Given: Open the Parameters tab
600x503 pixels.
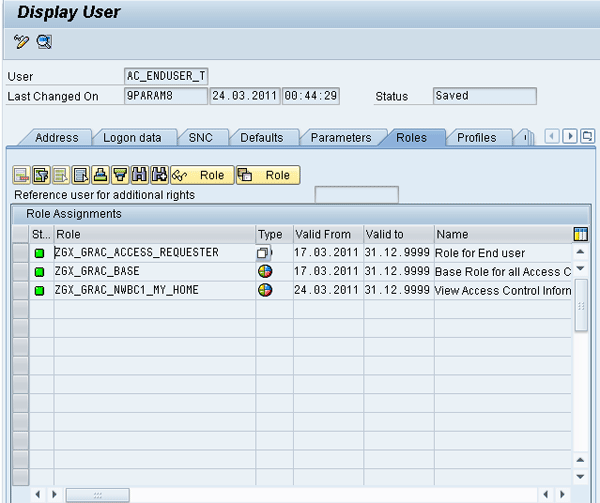Looking at the screenshot, I should 340,138.
